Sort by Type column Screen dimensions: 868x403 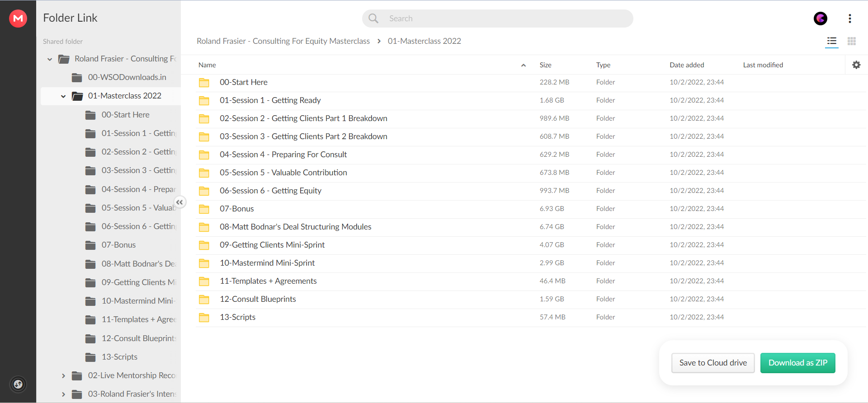[603, 65]
